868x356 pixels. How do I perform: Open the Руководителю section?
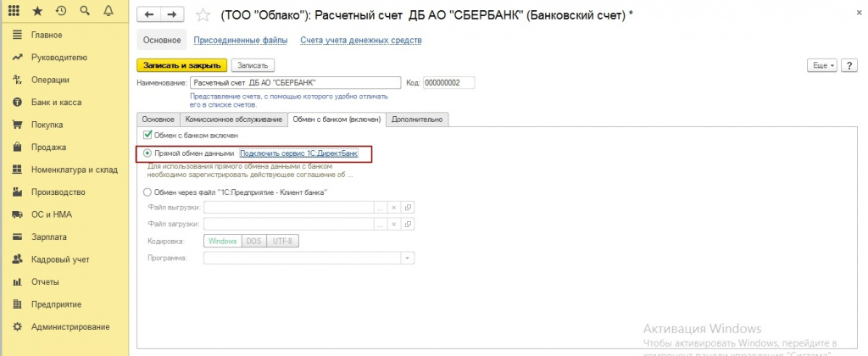[59, 57]
